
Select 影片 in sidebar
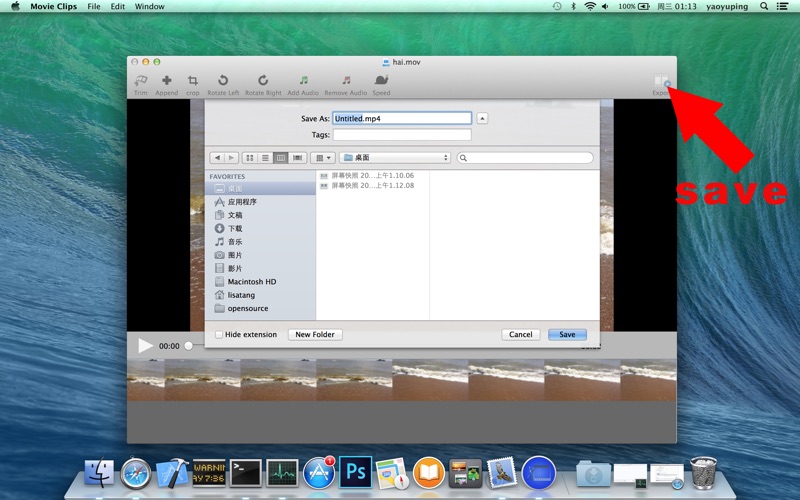point(260,268)
